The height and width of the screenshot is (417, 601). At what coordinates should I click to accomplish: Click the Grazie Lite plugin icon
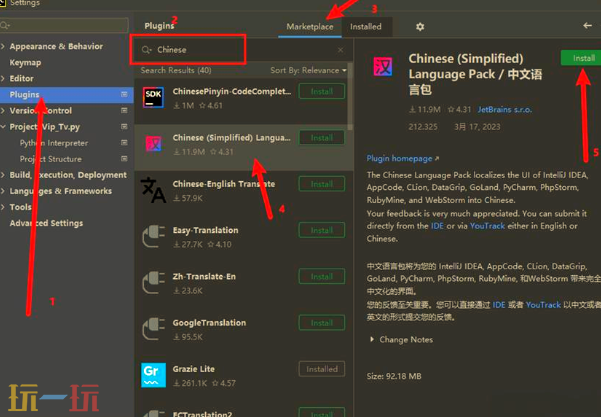pyautogui.click(x=153, y=375)
